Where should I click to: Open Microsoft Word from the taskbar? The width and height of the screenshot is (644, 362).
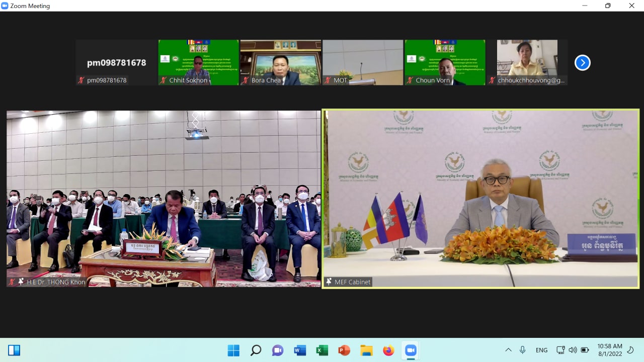click(x=300, y=350)
